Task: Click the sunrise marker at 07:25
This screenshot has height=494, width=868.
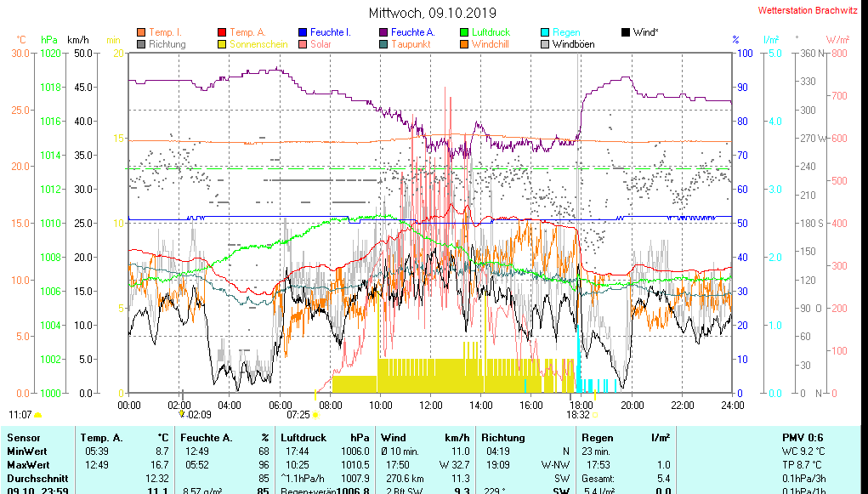Action: (315, 415)
